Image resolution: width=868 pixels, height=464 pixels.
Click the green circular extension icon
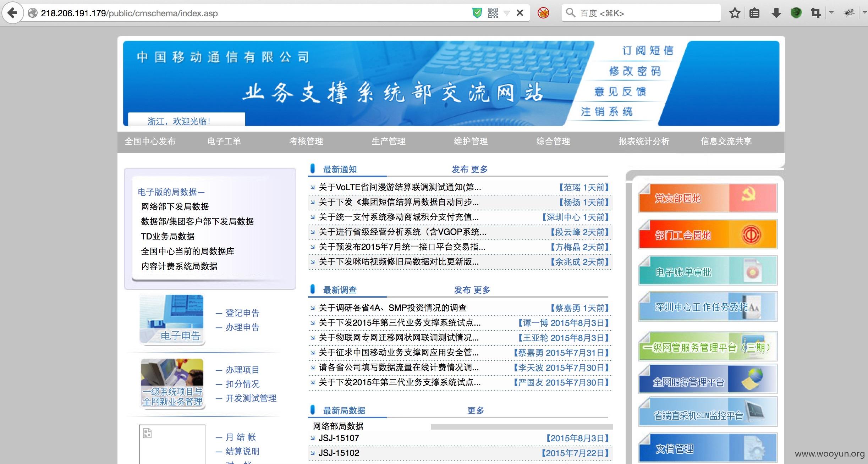click(x=796, y=13)
